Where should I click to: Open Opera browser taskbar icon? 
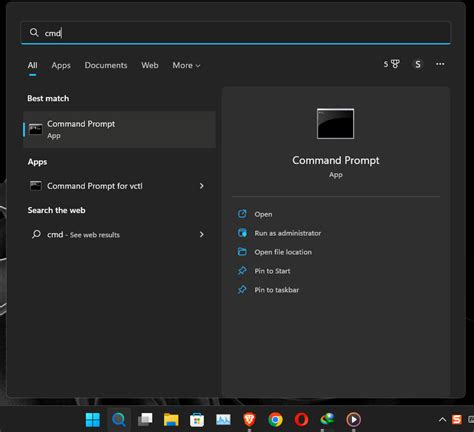click(x=301, y=419)
